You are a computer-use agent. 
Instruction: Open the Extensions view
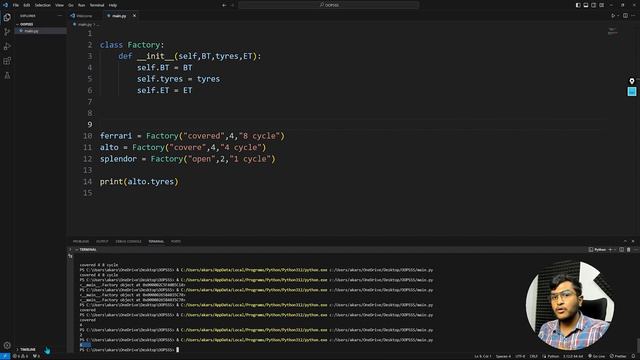tap(7, 61)
